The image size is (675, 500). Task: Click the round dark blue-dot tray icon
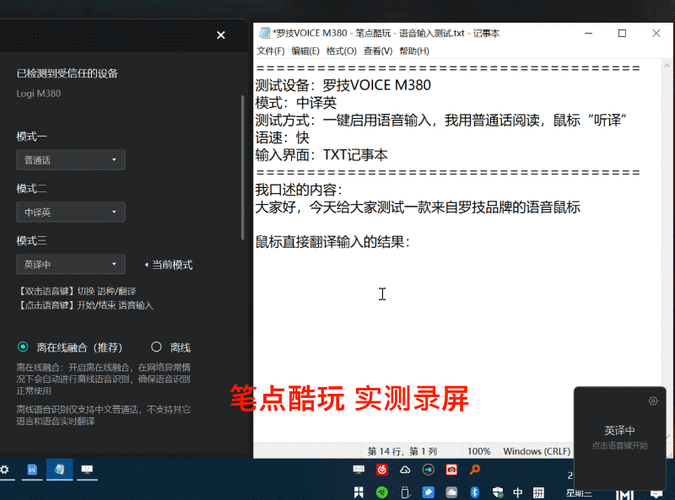(x=428, y=469)
